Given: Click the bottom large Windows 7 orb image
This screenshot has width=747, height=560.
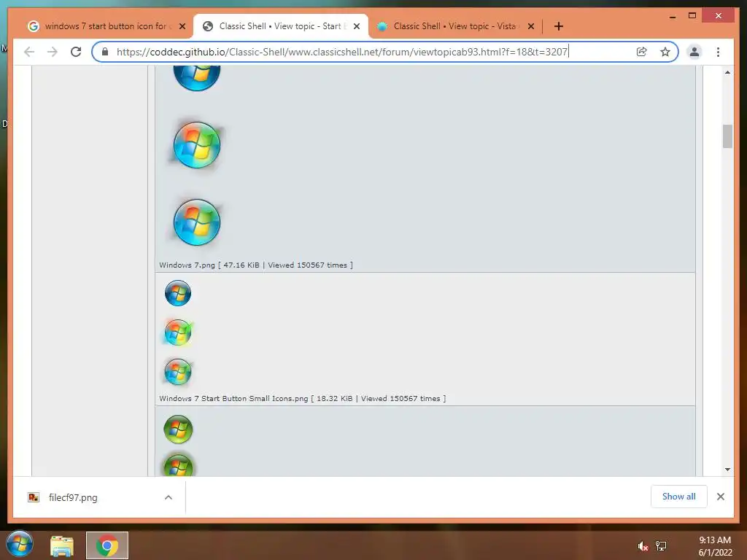Looking at the screenshot, I should pos(197,222).
